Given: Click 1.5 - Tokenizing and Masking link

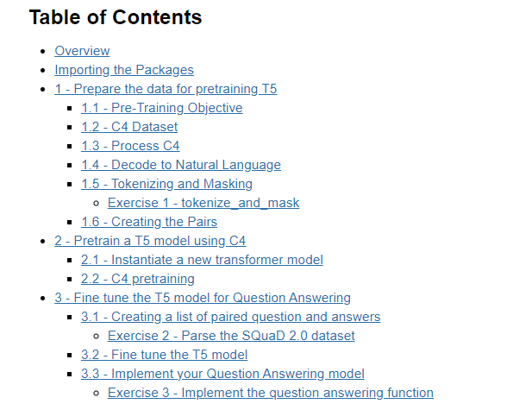Looking at the screenshot, I should click(167, 184).
